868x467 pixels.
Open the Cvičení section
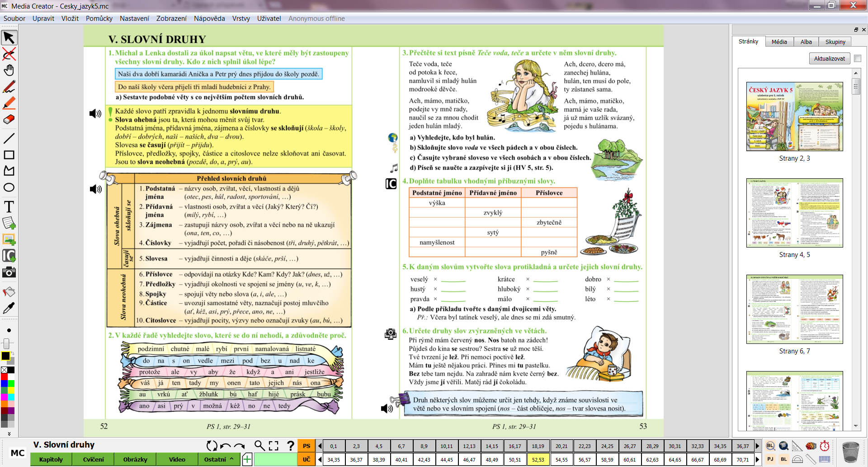tap(93, 459)
